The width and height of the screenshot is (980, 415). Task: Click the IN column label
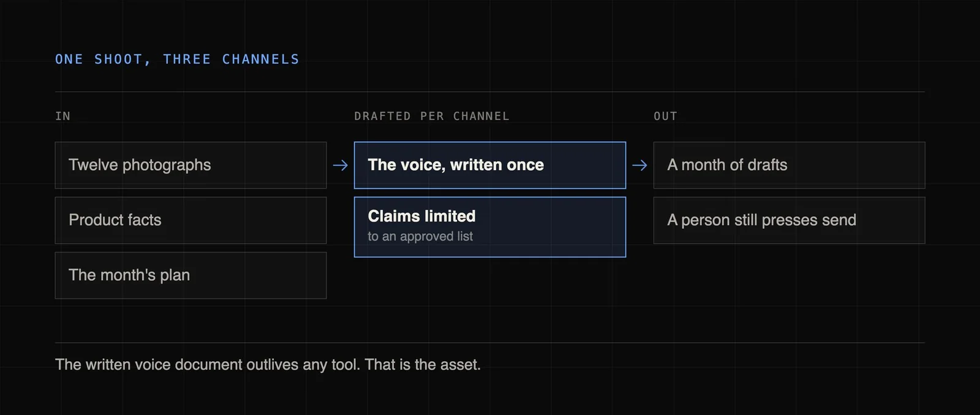(62, 116)
